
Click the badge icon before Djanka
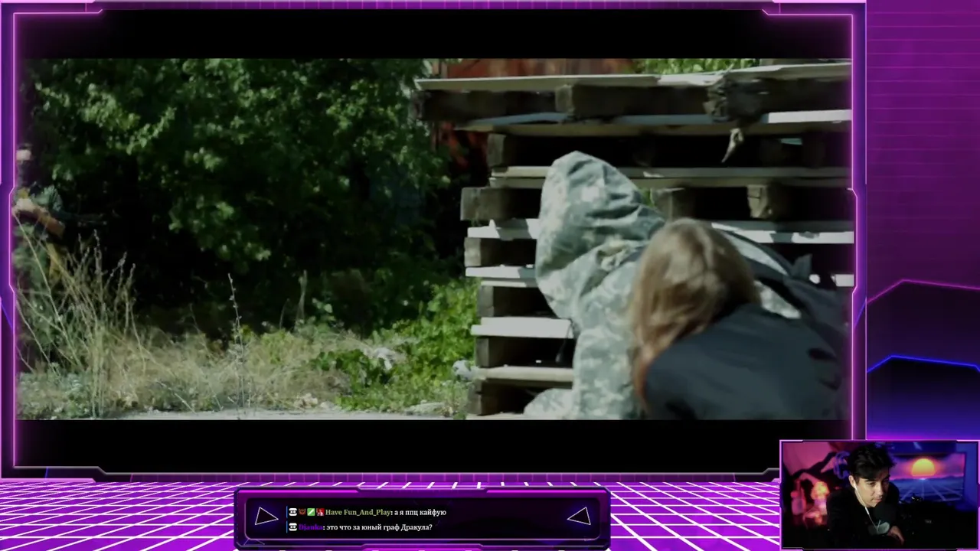click(292, 527)
